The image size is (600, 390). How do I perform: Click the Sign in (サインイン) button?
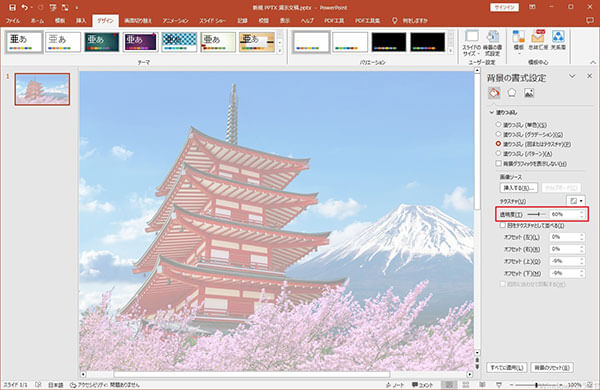(504, 7)
